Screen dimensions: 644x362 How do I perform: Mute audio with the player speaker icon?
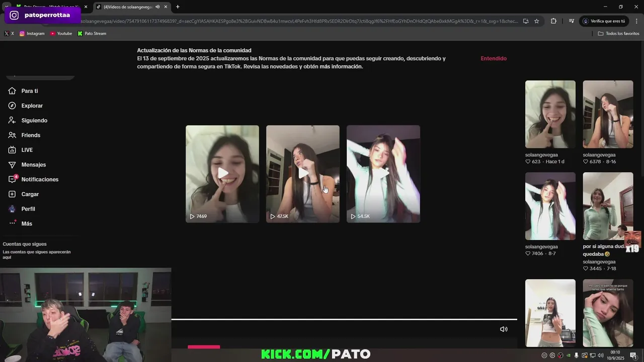504,329
